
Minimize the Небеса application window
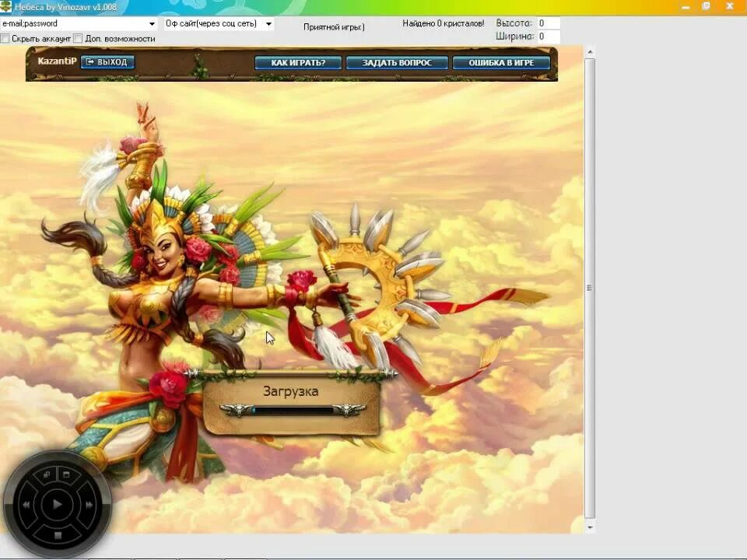pyautogui.click(x=686, y=7)
